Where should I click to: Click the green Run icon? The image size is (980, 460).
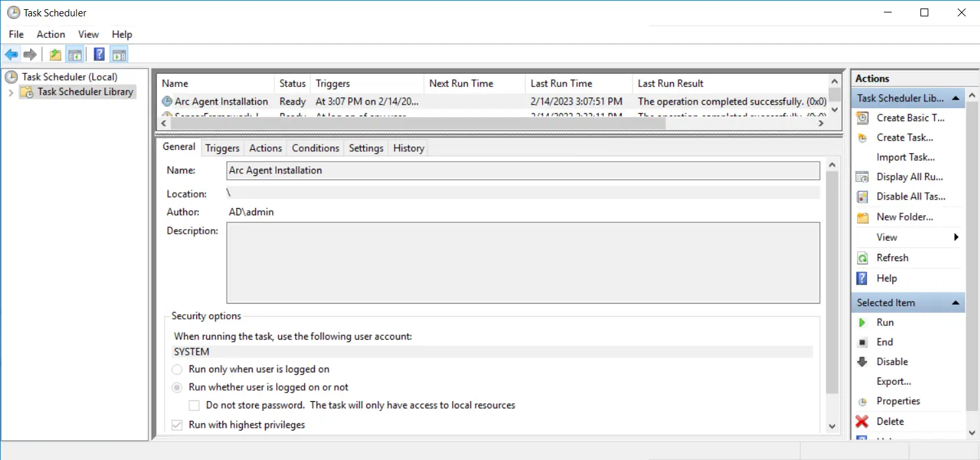tap(862, 323)
